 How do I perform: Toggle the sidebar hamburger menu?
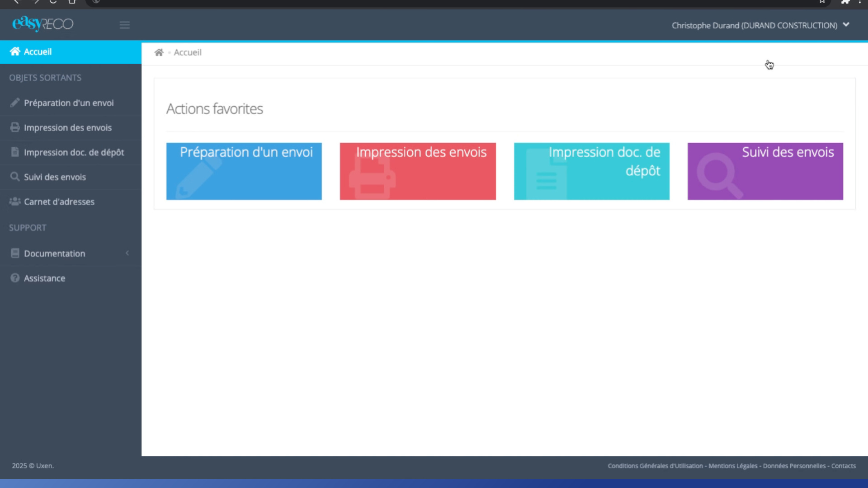click(125, 25)
